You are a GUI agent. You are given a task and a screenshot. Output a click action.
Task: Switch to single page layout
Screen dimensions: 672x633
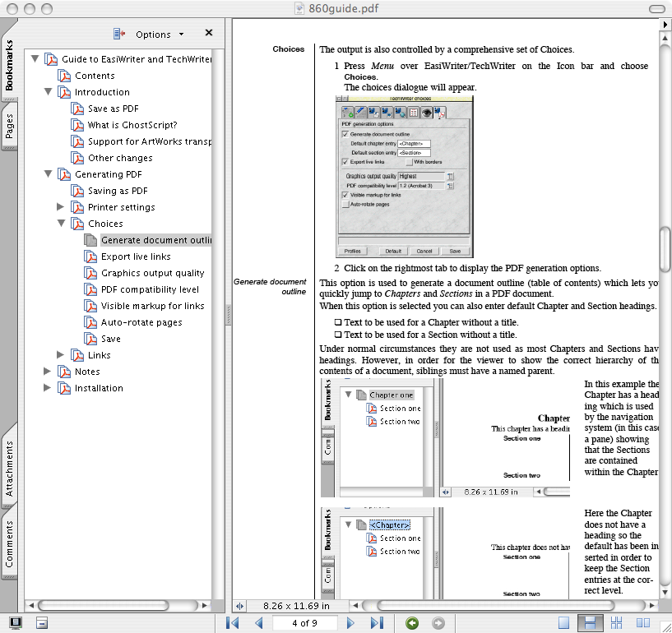(564, 623)
